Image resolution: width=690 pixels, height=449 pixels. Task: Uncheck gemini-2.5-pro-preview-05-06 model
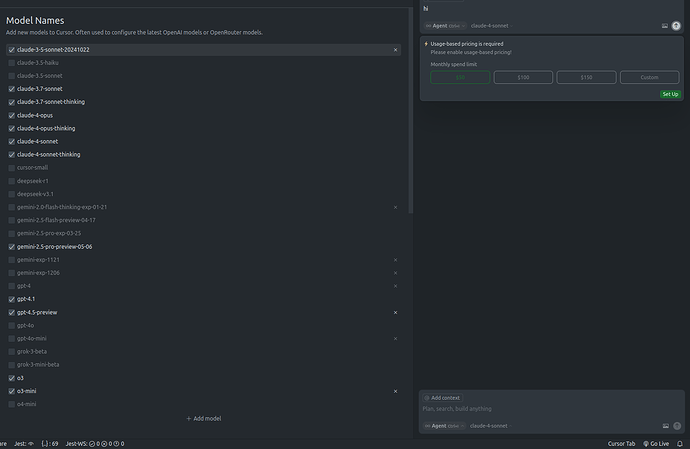[x=11, y=247]
